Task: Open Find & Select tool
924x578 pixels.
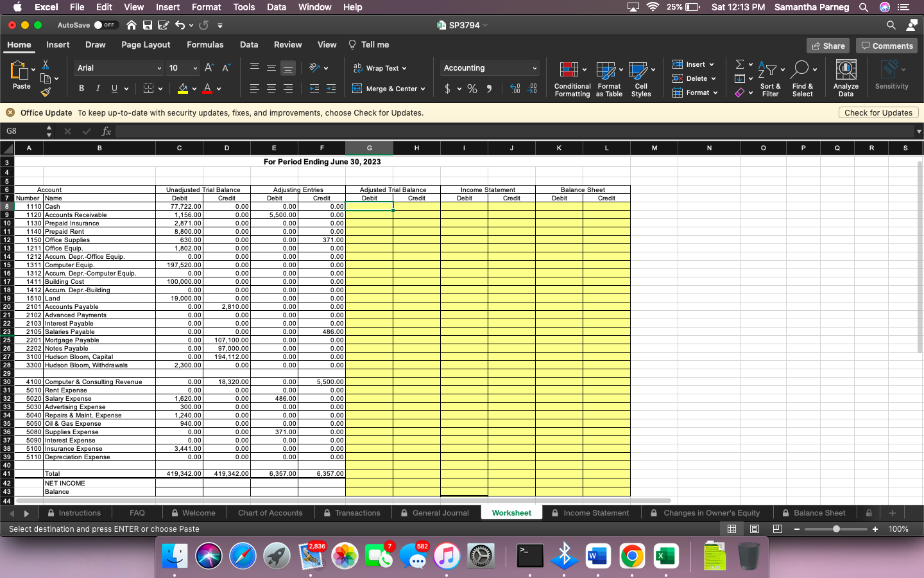Action: (x=802, y=79)
